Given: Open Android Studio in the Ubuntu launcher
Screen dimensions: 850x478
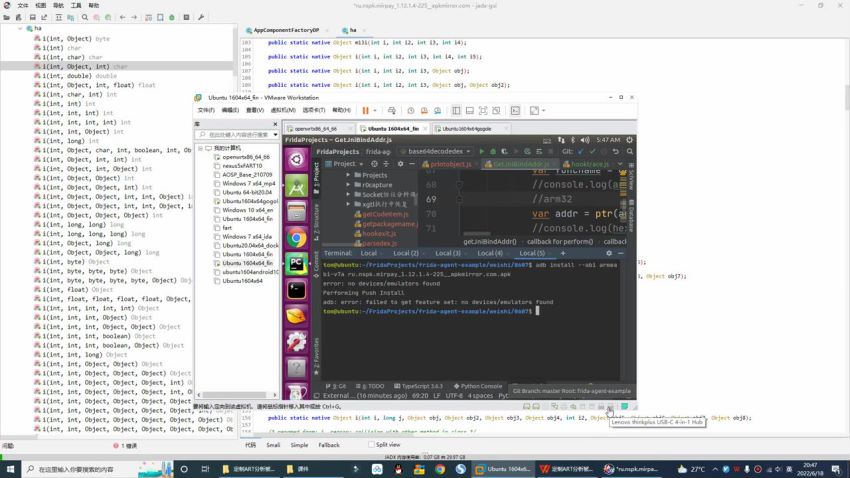Looking at the screenshot, I should (297, 186).
